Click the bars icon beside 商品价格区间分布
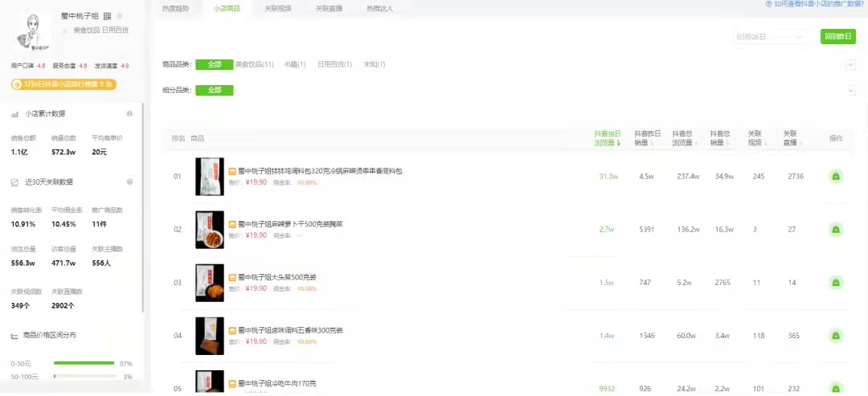The image size is (868, 396). pyautogui.click(x=15, y=335)
